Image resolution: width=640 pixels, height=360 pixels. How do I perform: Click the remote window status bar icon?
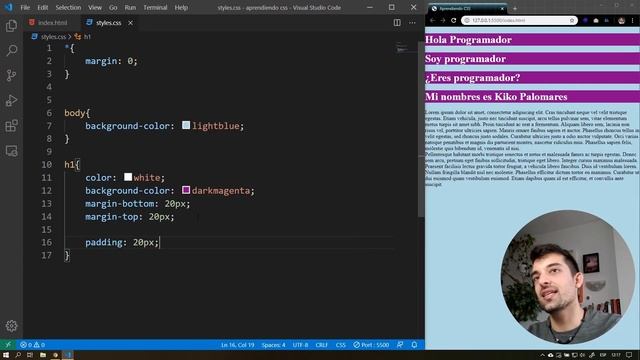pyautogui.click(x=8, y=345)
